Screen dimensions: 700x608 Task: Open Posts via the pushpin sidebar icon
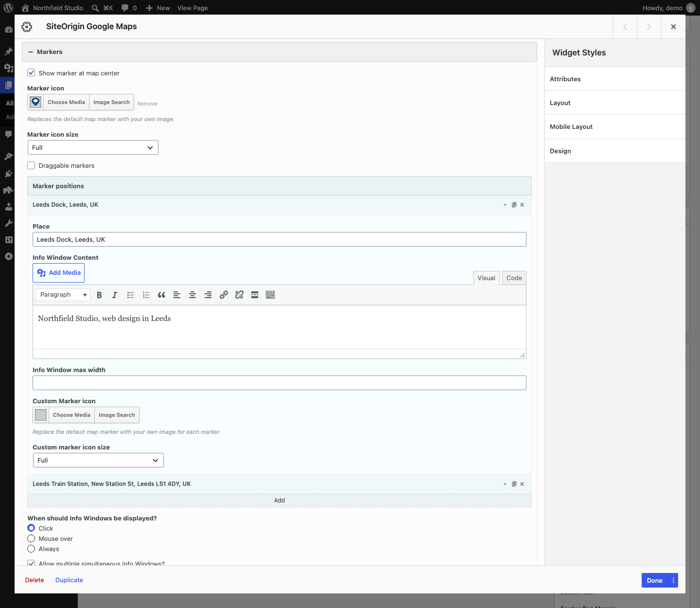8,51
